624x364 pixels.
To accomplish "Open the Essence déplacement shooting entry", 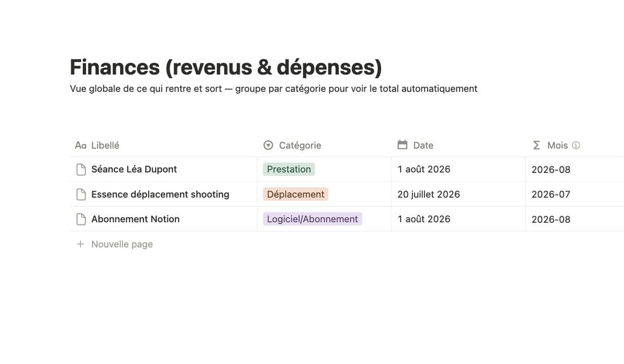I will coord(161,194).
